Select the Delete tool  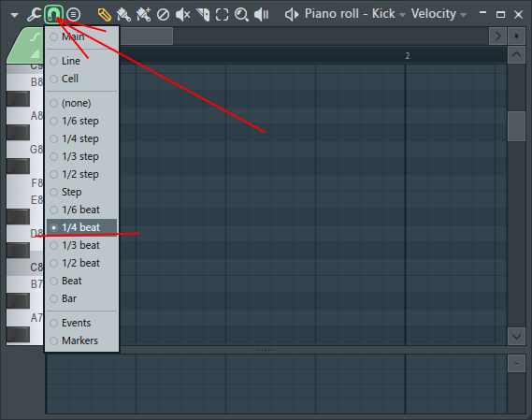pos(163,15)
